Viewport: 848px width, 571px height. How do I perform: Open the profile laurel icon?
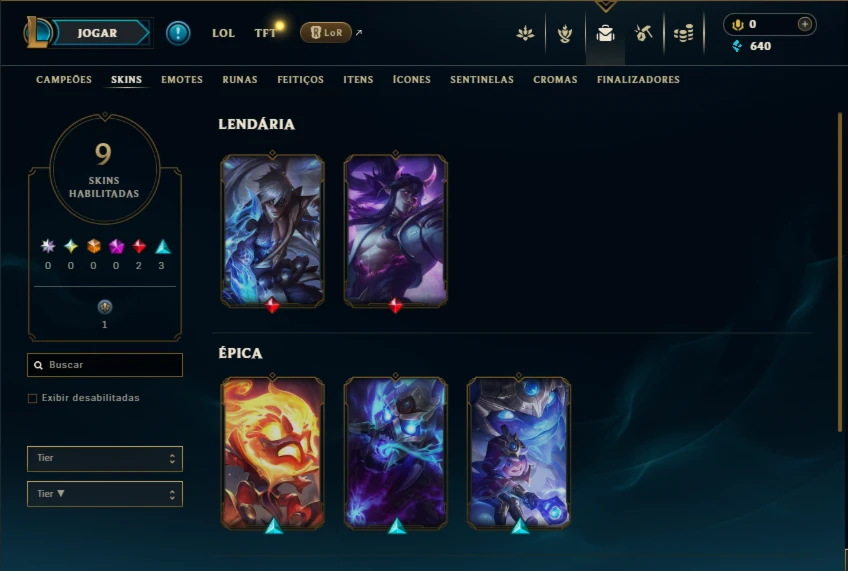(565, 34)
